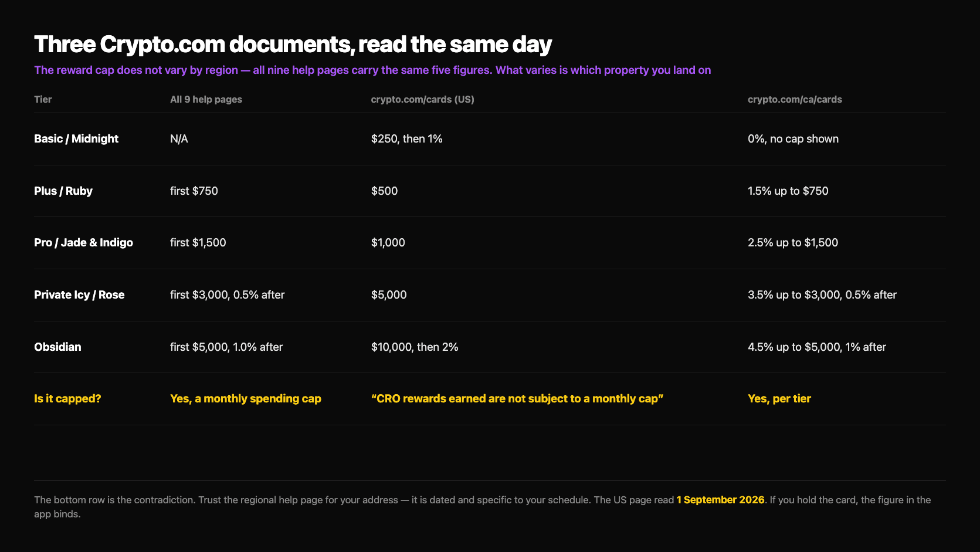Click the "Pro / Jade & Indigo" tier label

pyautogui.click(x=83, y=243)
